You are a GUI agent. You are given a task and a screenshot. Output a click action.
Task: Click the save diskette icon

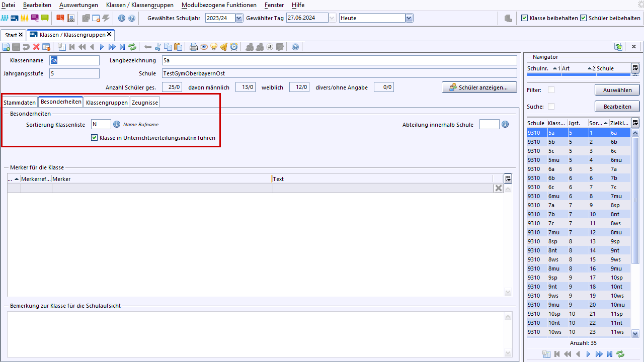pos(16,47)
